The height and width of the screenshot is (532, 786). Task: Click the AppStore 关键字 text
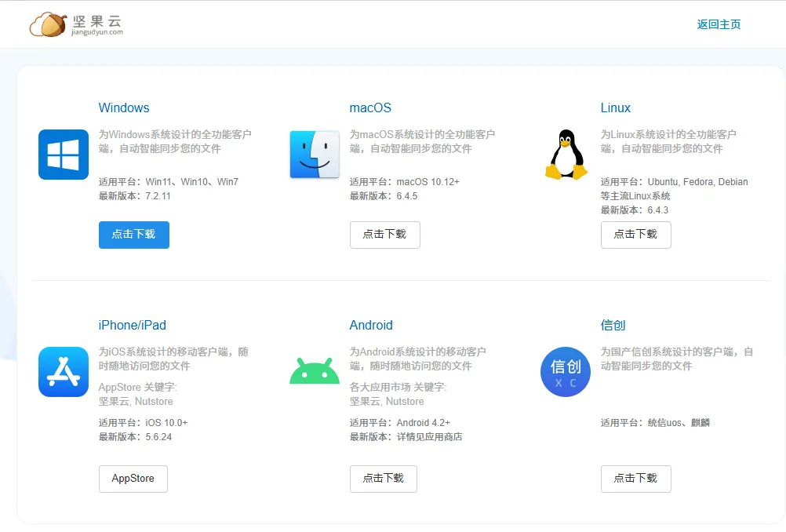coord(138,387)
